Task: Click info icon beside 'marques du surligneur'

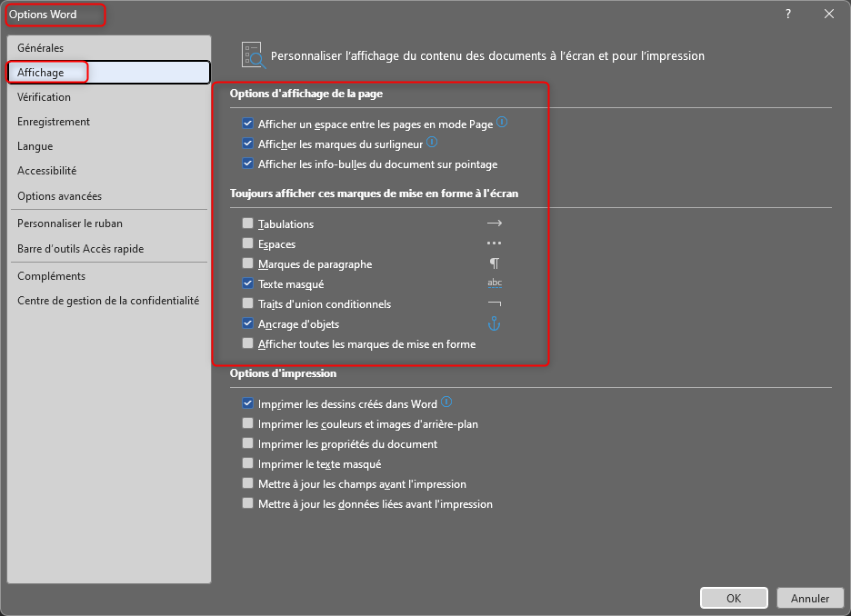Action: (432, 143)
